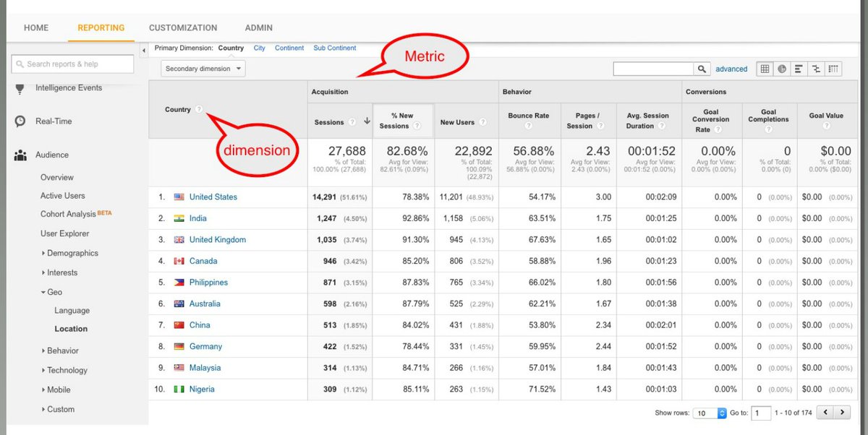Expand the Technology section
This screenshot has width=868, height=435.
pyautogui.click(x=65, y=370)
